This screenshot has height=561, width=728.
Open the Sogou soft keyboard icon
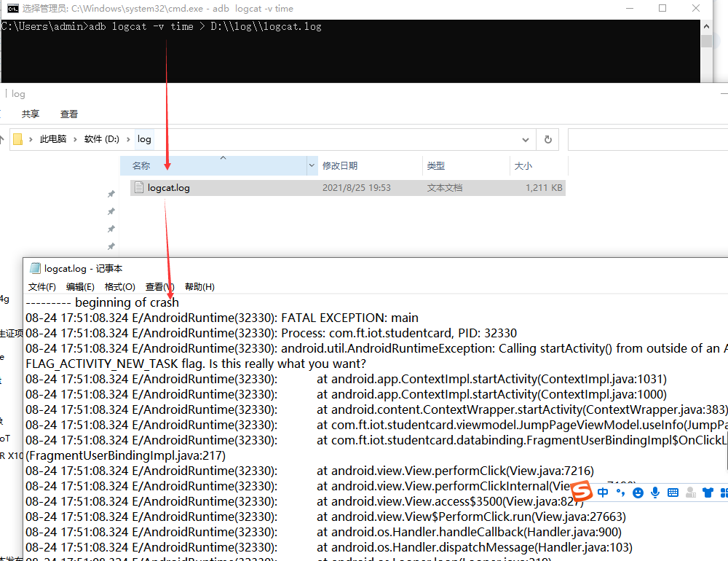tap(673, 492)
